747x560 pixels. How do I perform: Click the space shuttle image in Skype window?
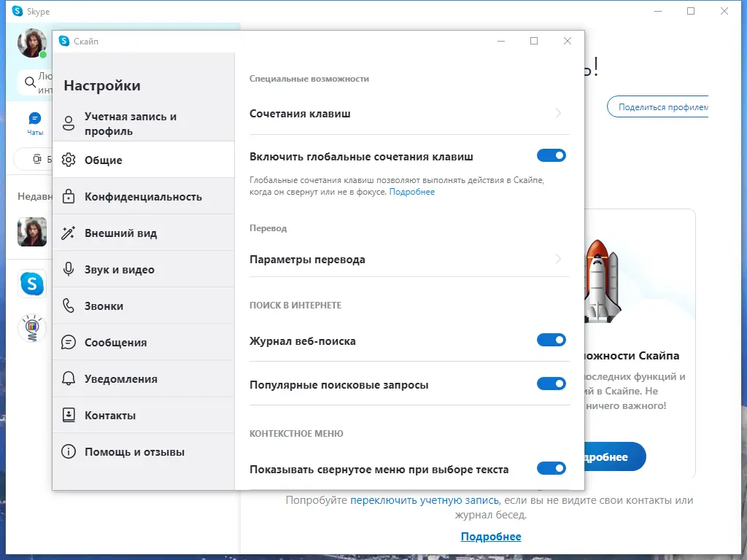(x=603, y=281)
